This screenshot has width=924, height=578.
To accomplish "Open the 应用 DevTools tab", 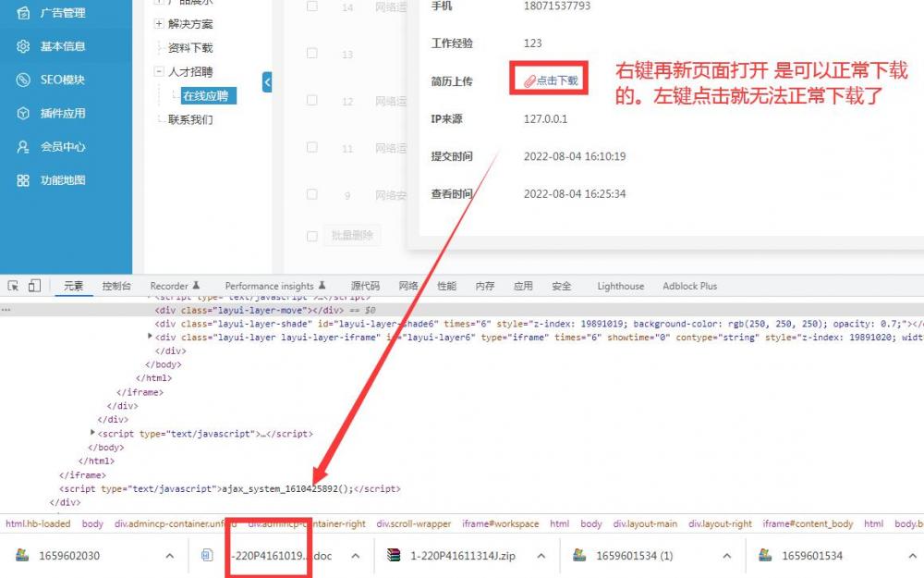I will [523, 286].
